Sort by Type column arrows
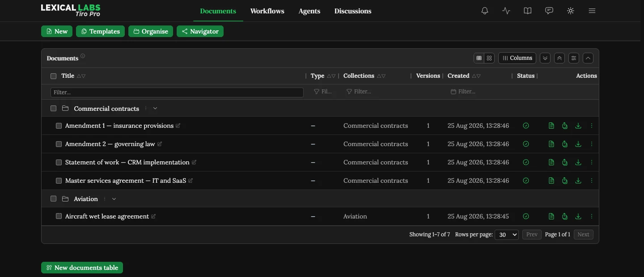The width and height of the screenshot is (644, 277). [331, 76]
